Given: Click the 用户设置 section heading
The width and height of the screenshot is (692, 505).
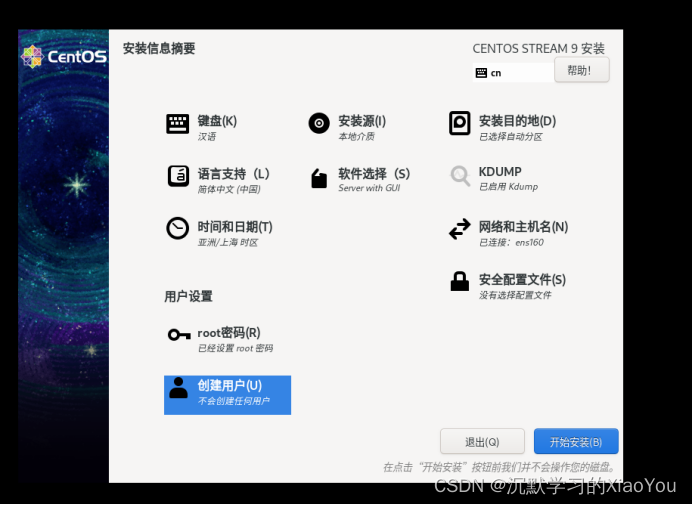Looking at the screenshot, I should click(x=188, y=296).
